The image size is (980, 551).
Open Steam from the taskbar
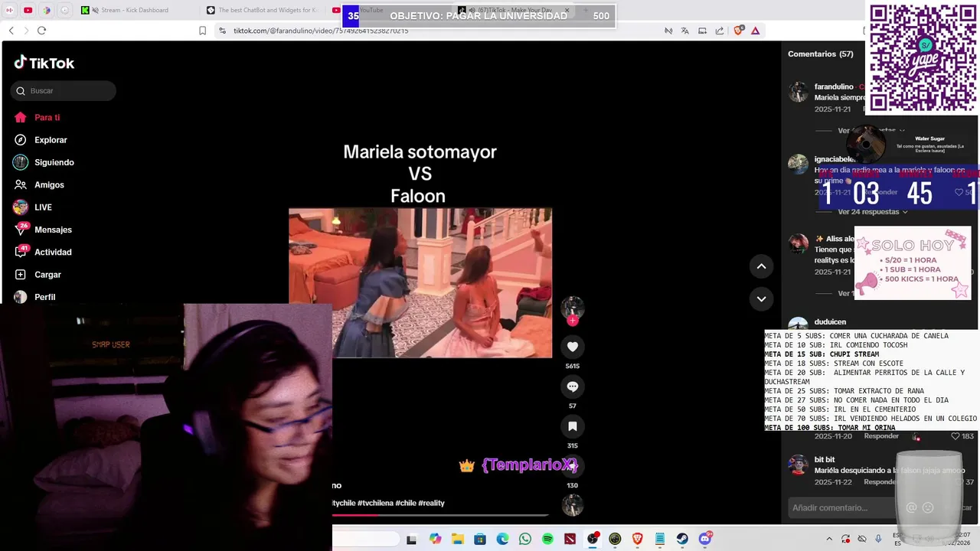[682, 540]
